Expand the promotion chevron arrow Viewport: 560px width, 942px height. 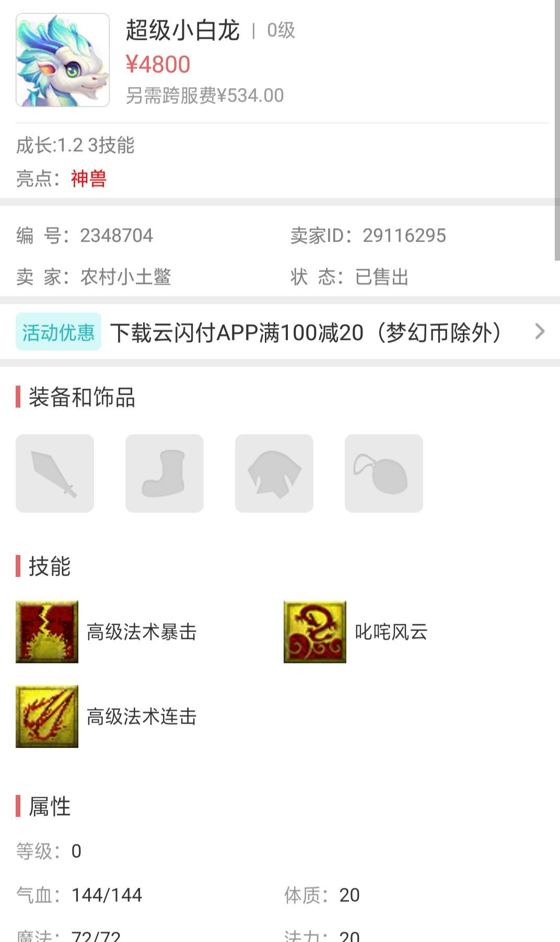pos(540,331)
